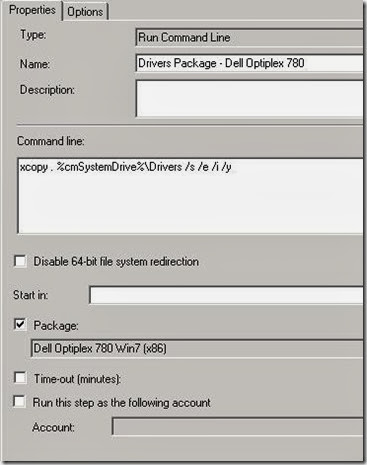Click the Command line box containing xcopy

coord(190,196)
